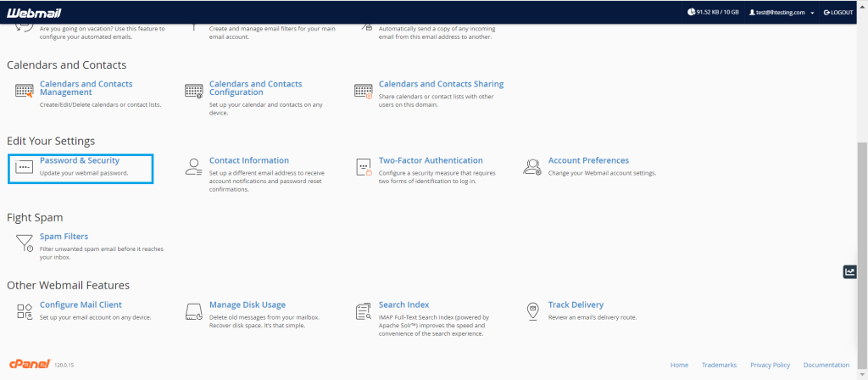This screenshot has height=380, width=868.
Task: Open Calendars and Contacts Management link
Action: tap(86, 88)
